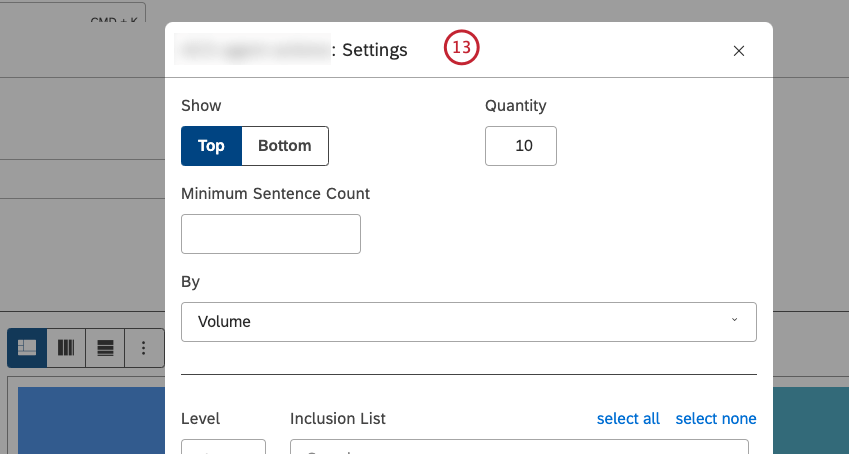Select the treemap layout icon
The image size is (849, 454).
(x=27, y=348)
